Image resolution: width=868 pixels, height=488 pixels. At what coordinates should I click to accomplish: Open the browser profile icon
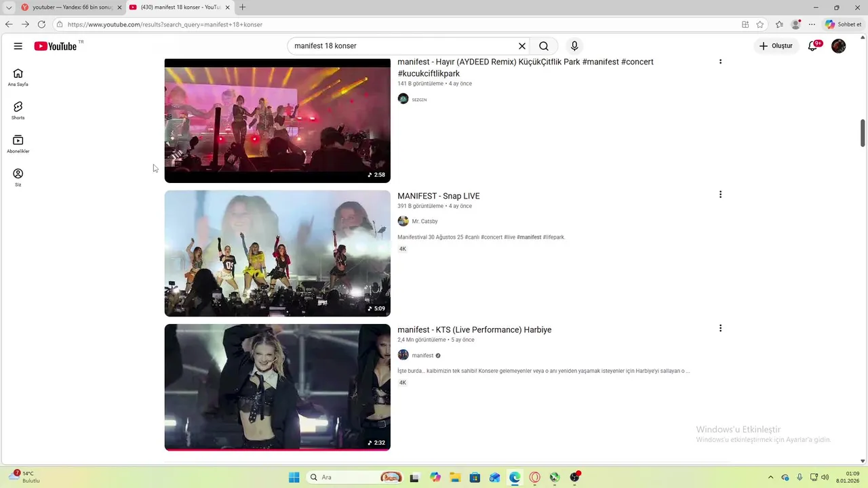click(x=796, y=24)
